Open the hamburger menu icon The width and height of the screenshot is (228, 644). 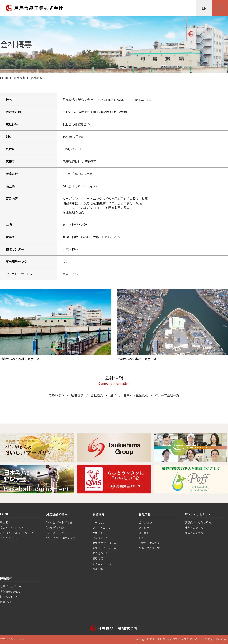[220, 8]
